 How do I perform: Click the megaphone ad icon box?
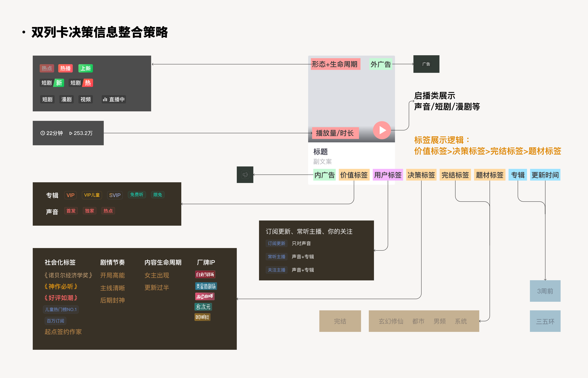coord(245,175)
